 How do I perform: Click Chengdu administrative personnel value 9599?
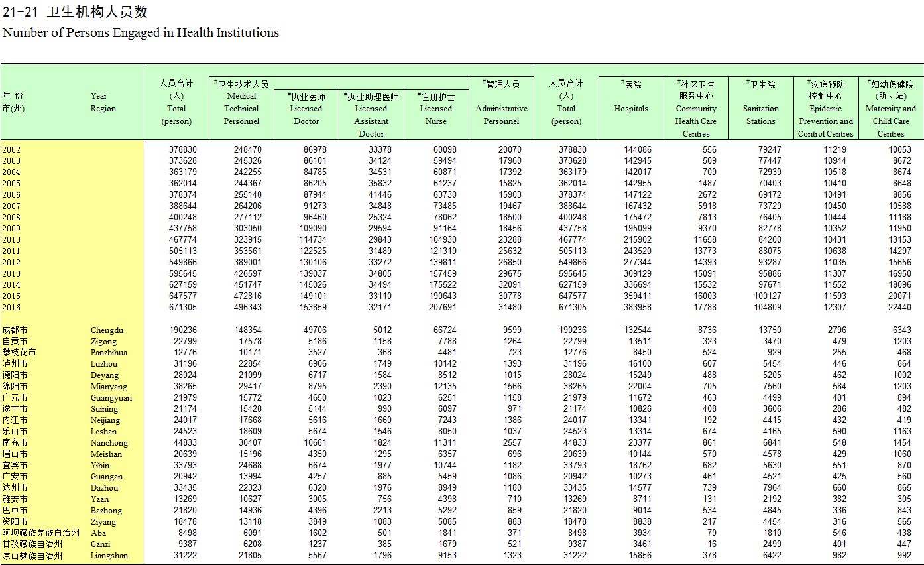(x=512, y=330)
